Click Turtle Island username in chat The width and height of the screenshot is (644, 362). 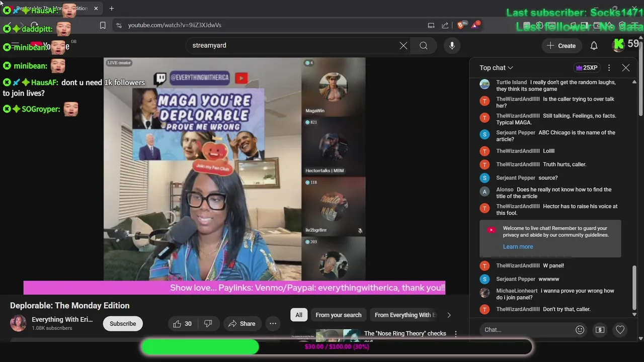coord(511,82)
